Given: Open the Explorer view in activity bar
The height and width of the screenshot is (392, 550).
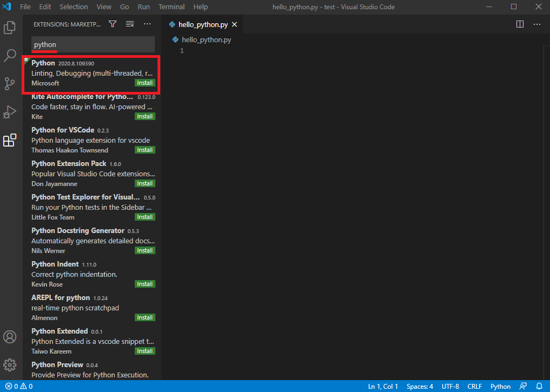Looking at the screenshot, I should (x=10, y=28).
